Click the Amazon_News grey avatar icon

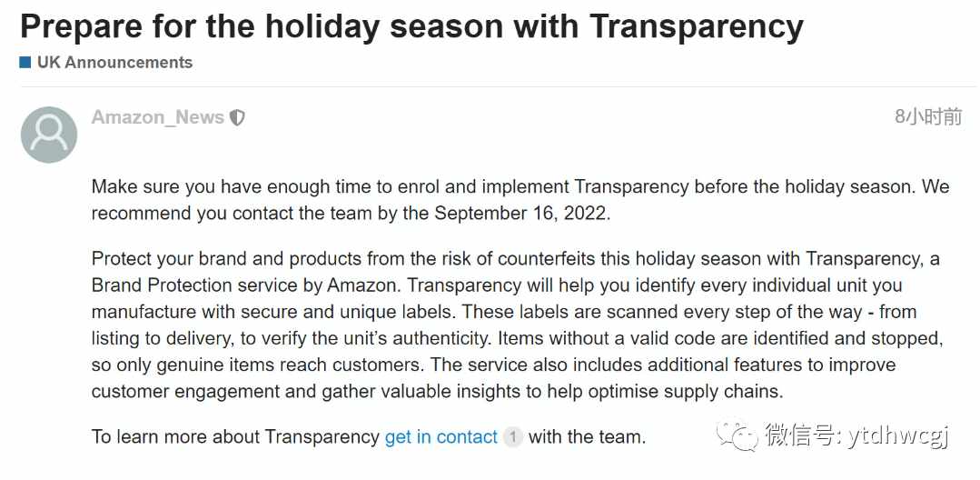(x=49, y=135)
